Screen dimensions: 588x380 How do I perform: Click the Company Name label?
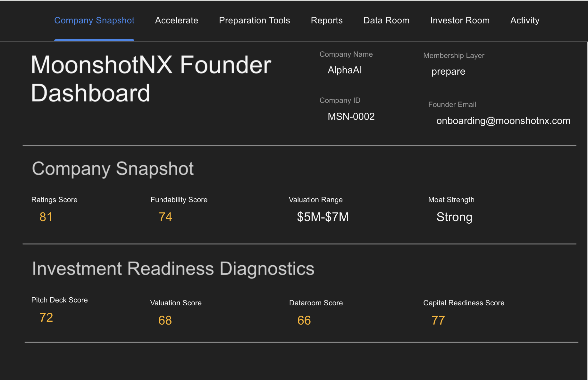(346, 54)
